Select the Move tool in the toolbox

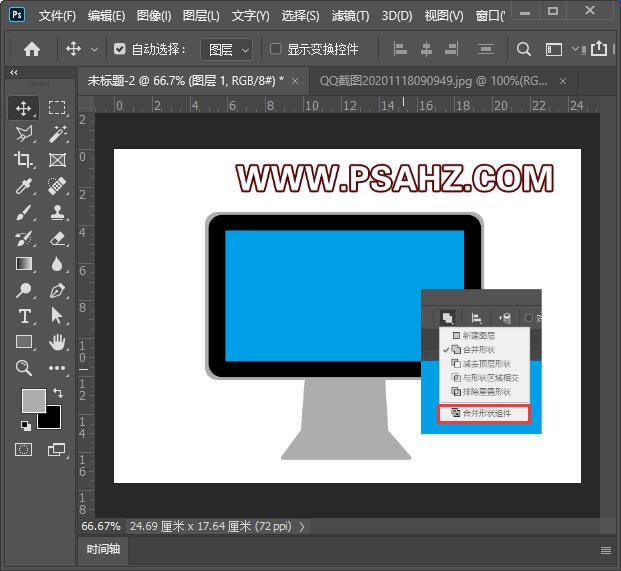click(23, 108)
